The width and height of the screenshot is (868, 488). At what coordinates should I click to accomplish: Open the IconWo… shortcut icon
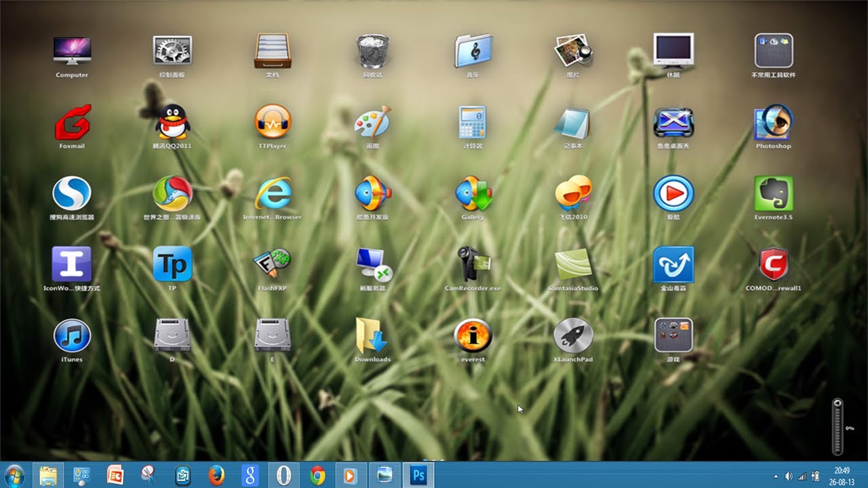coord(72,265)
